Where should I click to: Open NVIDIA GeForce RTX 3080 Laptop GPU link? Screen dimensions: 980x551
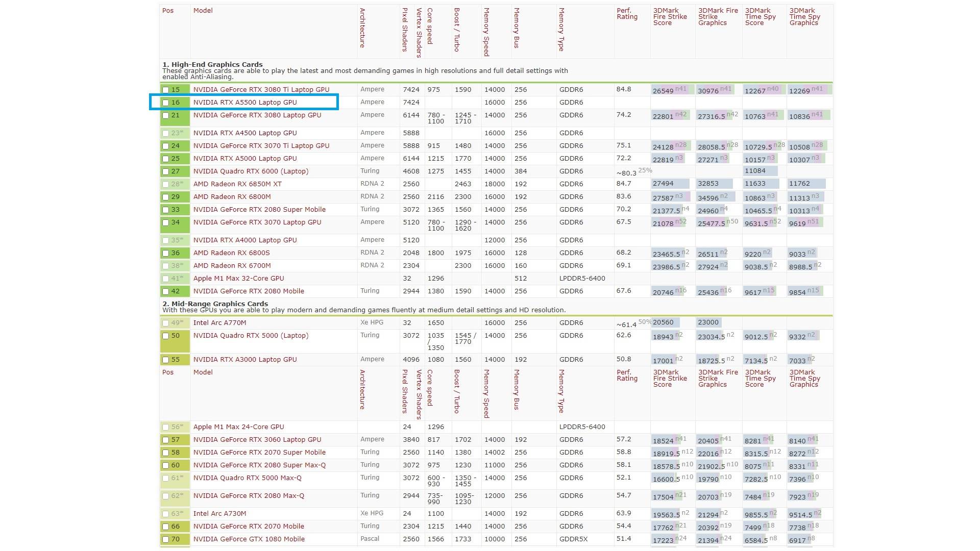[257, 115]
